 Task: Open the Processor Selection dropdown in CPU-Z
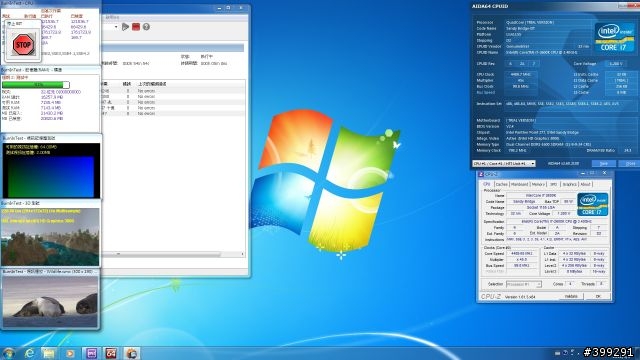click(524, 284)
